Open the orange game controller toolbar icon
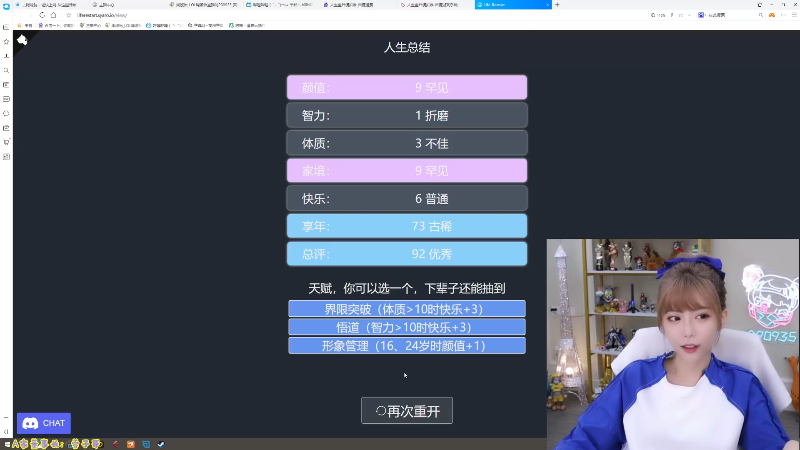 tap(772, 15)
